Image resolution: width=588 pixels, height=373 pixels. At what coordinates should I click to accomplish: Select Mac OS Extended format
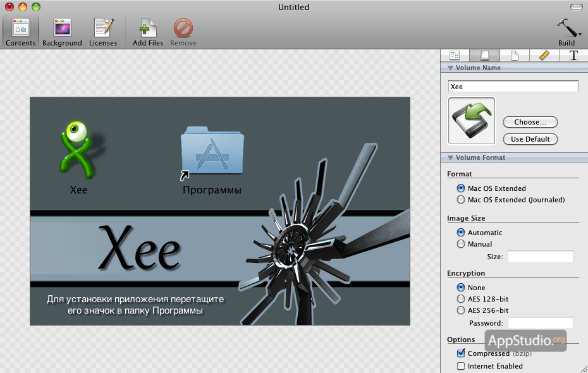pos(461,188)
